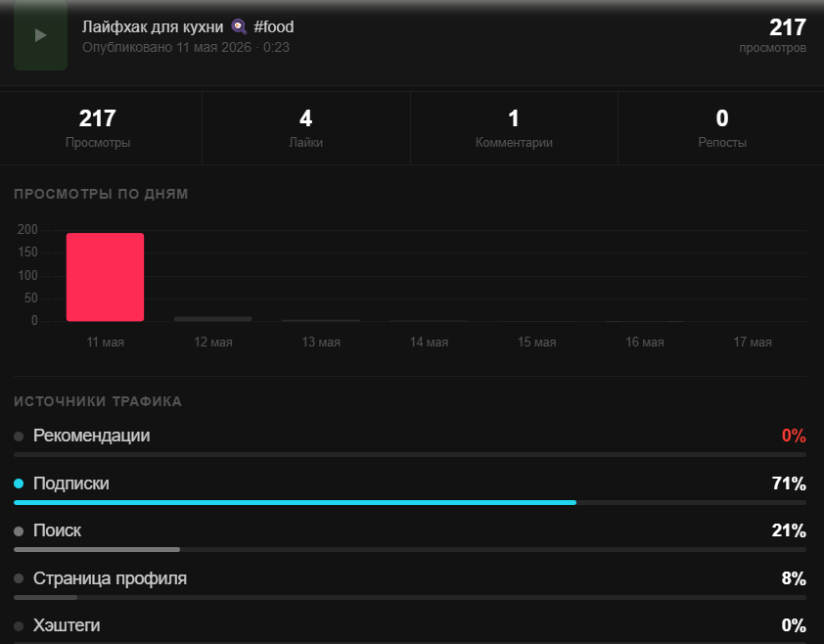The width and height of the screenshot is (824, 644).
Task: Select video title 'Лайфхак для кухни'
Action: click(x=153, y=26)
